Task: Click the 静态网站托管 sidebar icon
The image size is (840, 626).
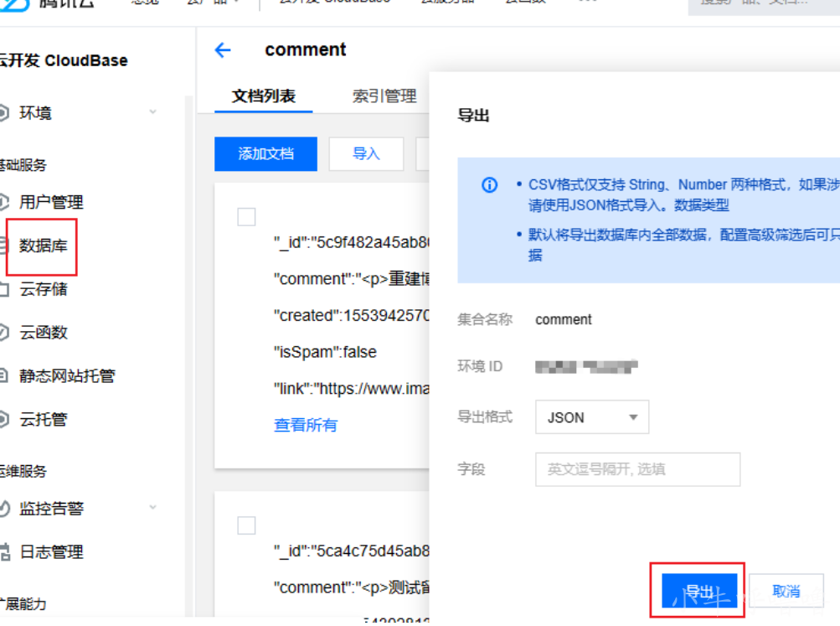Action: [x=3, y=375]
